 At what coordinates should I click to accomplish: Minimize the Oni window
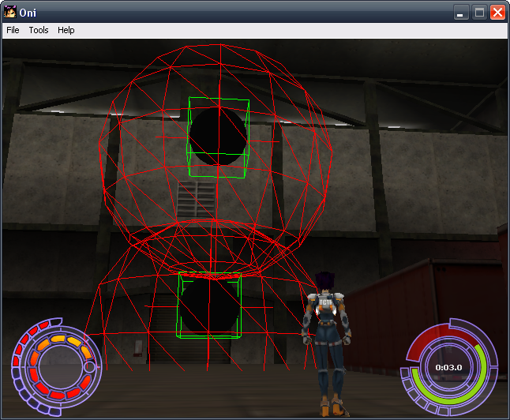point(461,12)
